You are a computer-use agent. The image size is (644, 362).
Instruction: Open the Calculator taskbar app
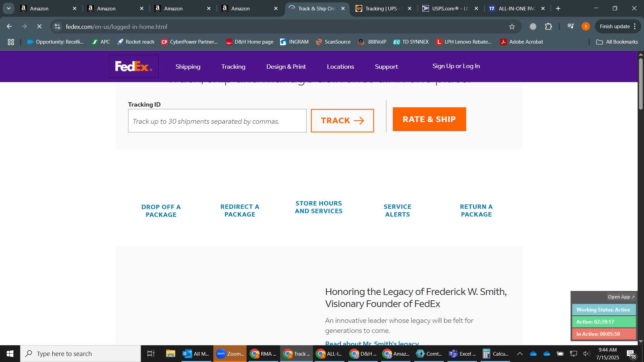click(495, 354)
